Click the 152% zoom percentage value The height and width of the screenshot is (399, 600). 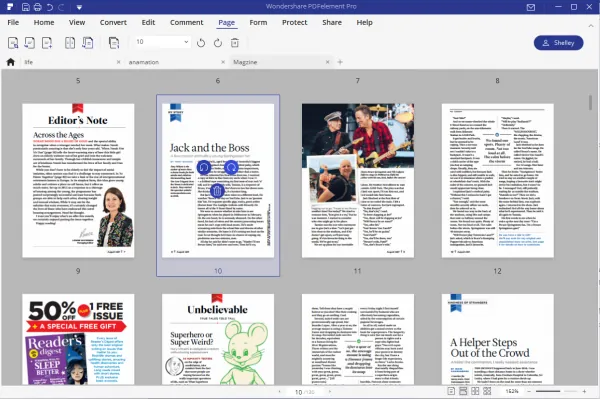pyautogui.click(x=512, y=391)
